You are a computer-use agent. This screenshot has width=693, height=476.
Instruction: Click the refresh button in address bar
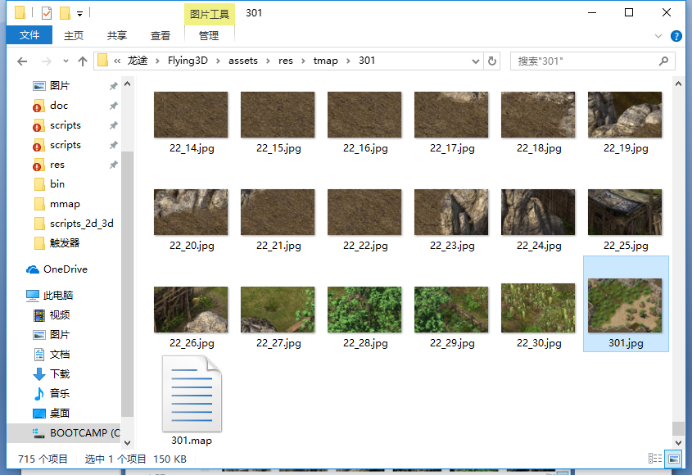pos(492,61)
